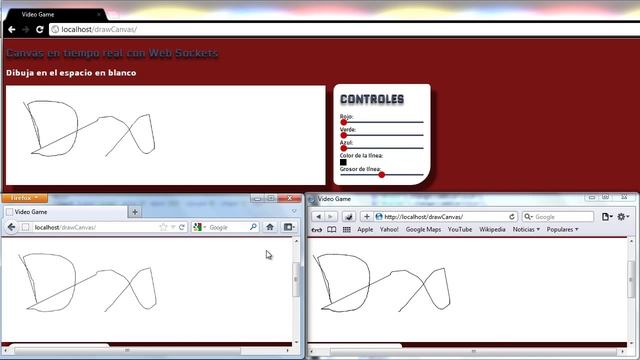
Task: Click the Firefox vertical scrollbar thumb
Action: click(x=296, y=280)
